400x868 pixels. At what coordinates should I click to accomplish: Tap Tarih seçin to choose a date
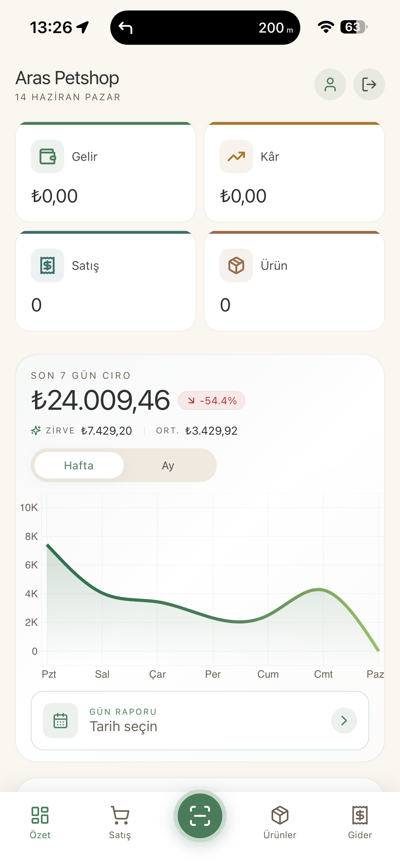pyautogui.click(x=123, y=726)
